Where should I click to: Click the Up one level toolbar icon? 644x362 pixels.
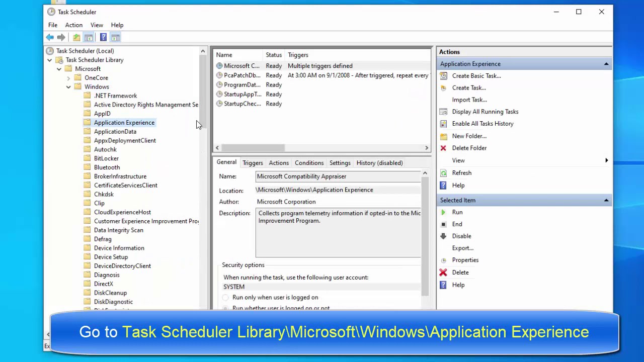pyautogui.click(x=76, y=37)
